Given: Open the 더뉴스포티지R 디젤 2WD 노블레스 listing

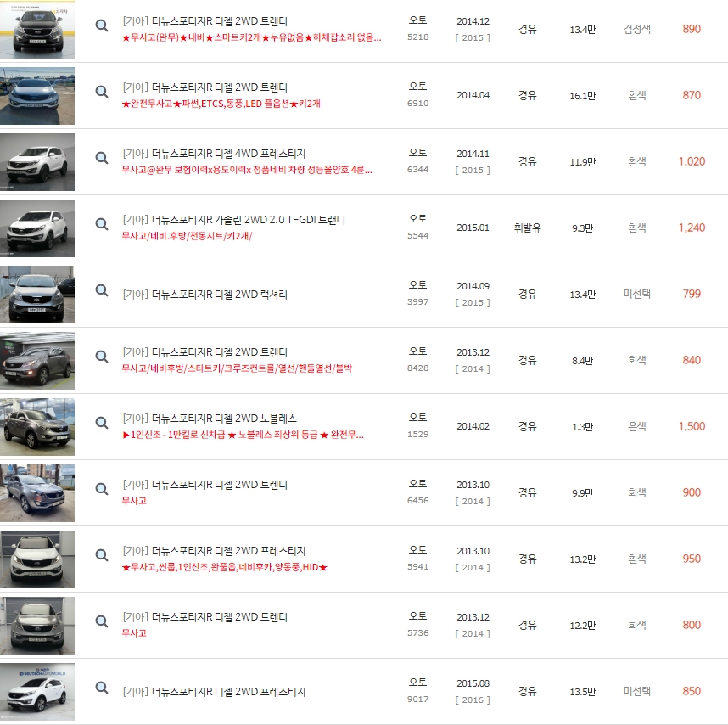Looking at the screenshot, I should (x=210, y=419).
